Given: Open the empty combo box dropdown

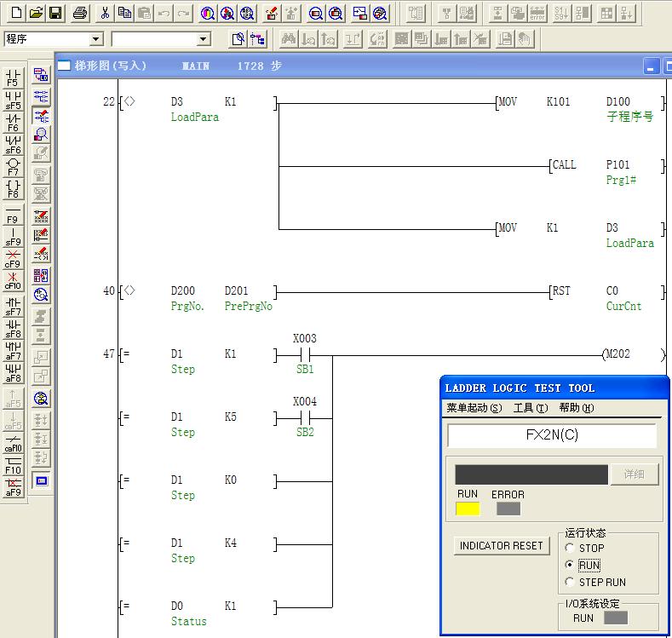Looking at the screenshot, I should coord(204,39).
